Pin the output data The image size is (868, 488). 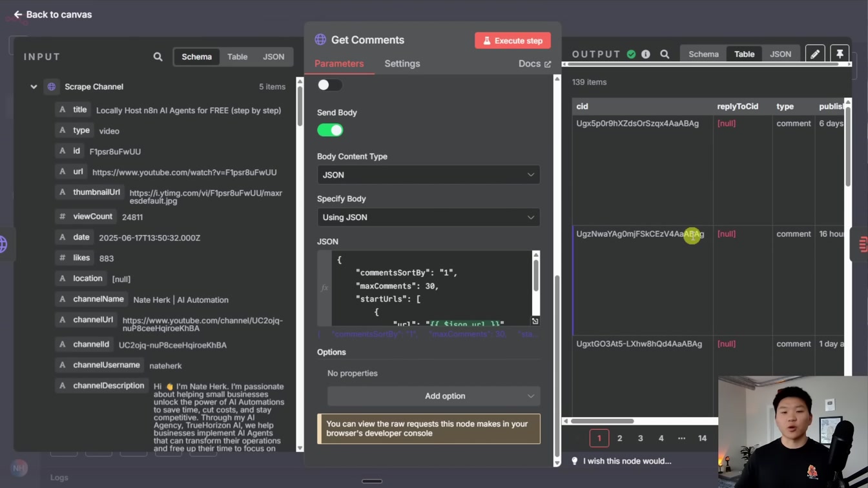(x=840, y=54)
